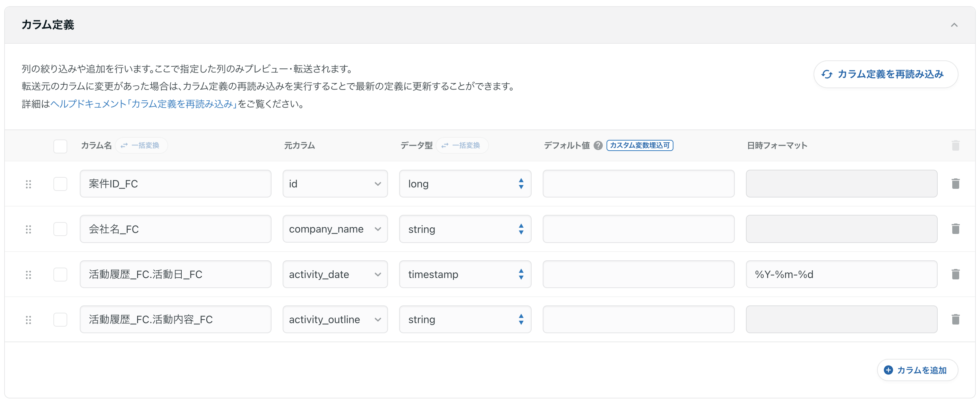Image resolution: width=980 pixels, height=404 pixels.
Task: Delete the 活動日_FC row with trash icon
Action: (955, 274)
